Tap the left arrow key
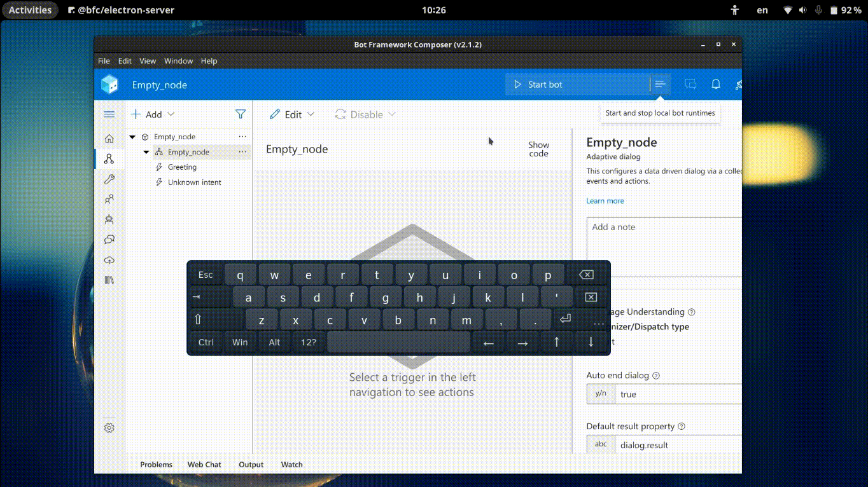Screen dimensions: 868x487 (489, 342)
